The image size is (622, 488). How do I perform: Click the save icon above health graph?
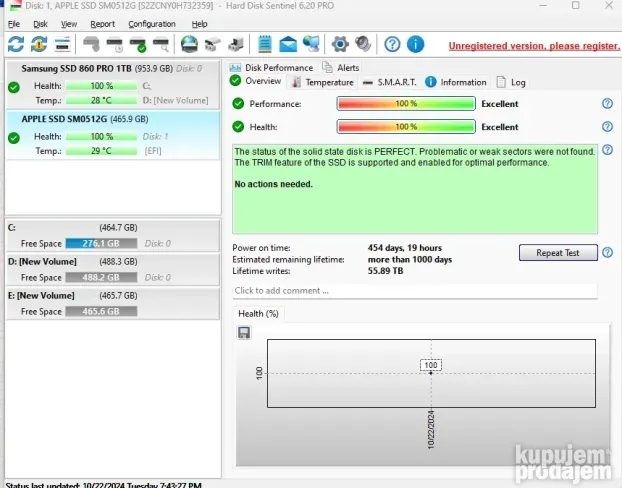click(244, 332)
